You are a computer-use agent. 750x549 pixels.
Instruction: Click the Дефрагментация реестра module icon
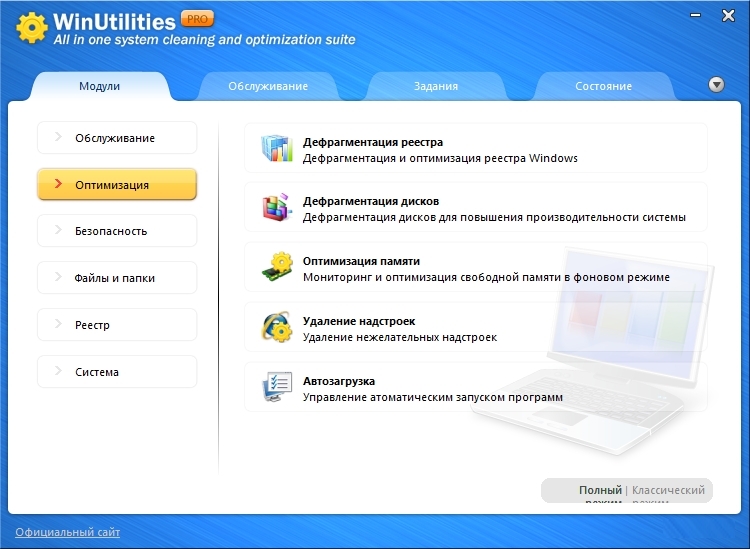(275, 148)
